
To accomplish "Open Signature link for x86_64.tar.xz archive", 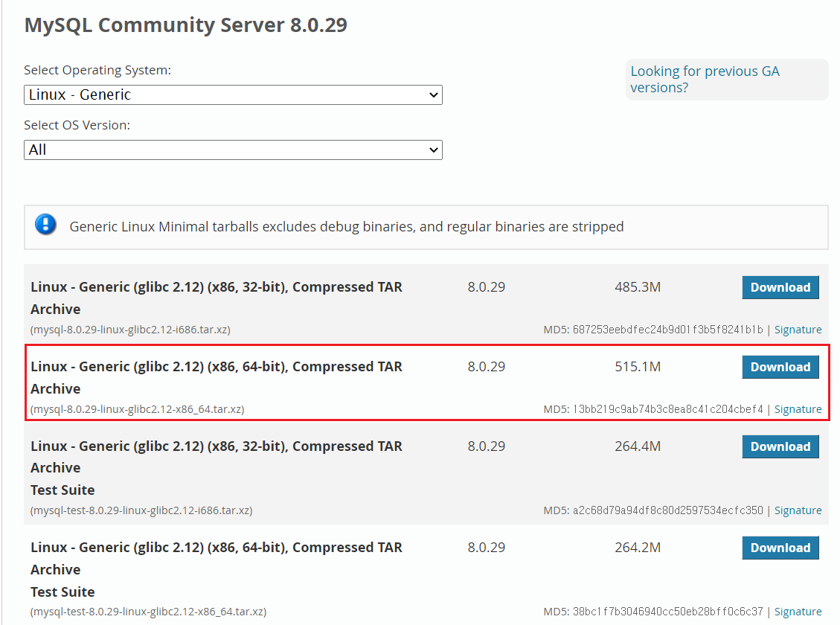I will click(798, 409).
